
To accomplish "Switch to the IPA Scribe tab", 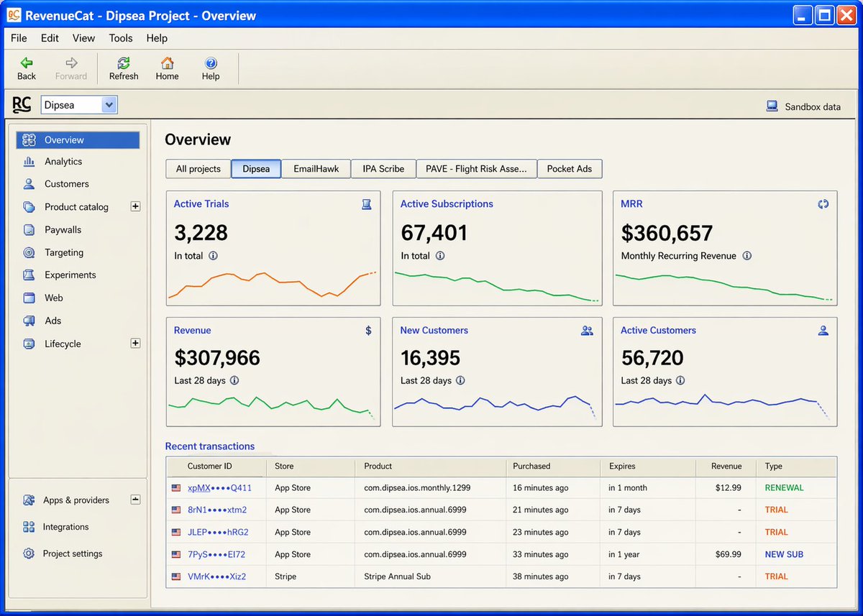I will (383, 169).
